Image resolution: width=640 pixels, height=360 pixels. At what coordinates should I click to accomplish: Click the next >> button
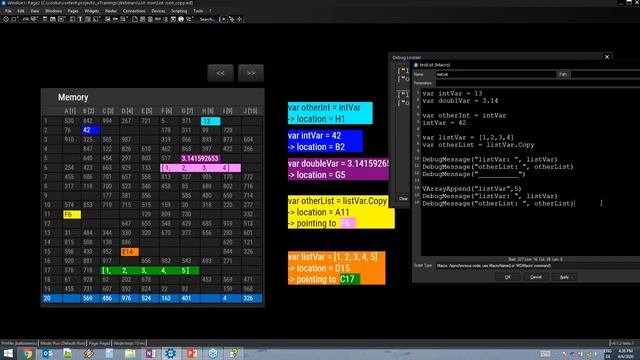tap(251, 73)
